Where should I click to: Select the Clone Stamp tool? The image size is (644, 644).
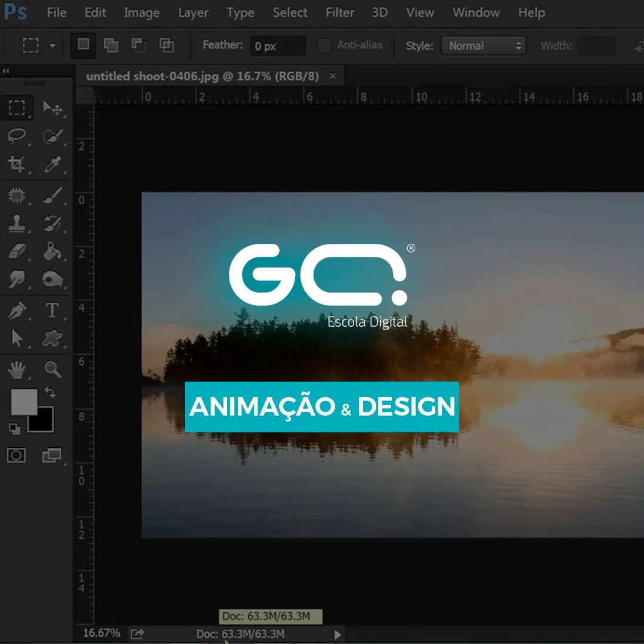[x=17, y=224]
